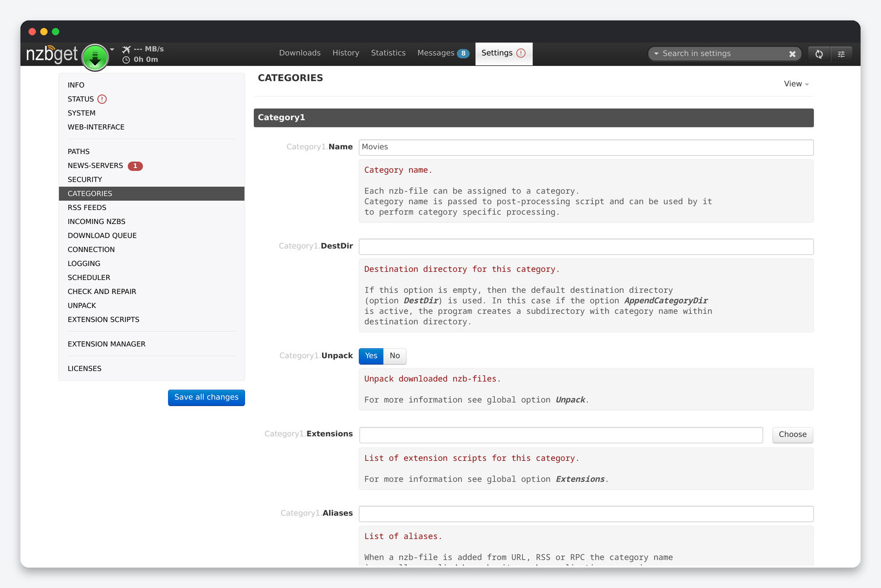Switch to the Statistics tab
The height and width of the screenshot is (588, 881).
tap(388, 53)
